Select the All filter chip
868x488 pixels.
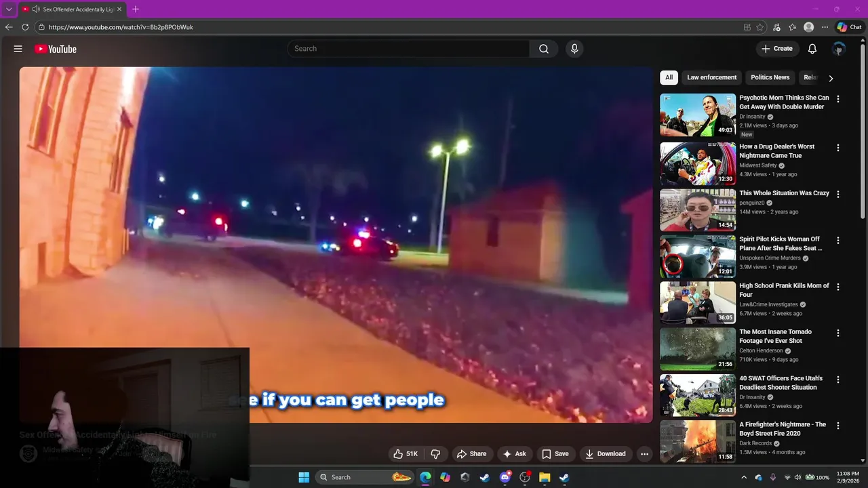tap(669, 77)
